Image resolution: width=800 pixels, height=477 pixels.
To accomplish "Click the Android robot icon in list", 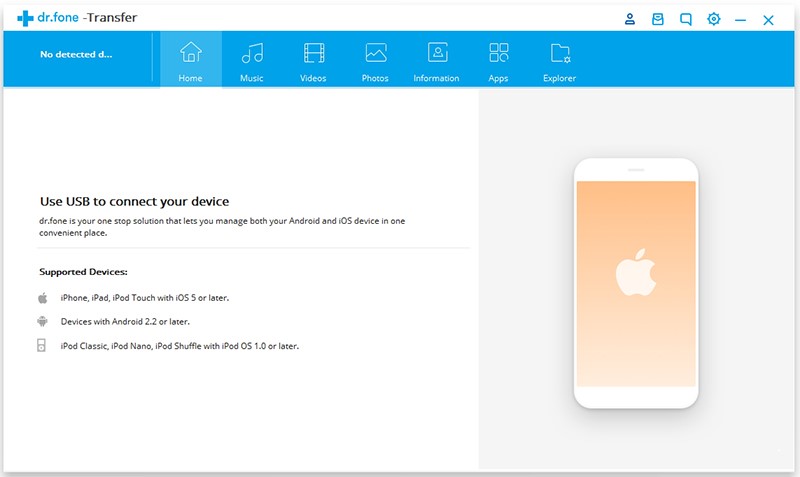I will click(42, 321).
